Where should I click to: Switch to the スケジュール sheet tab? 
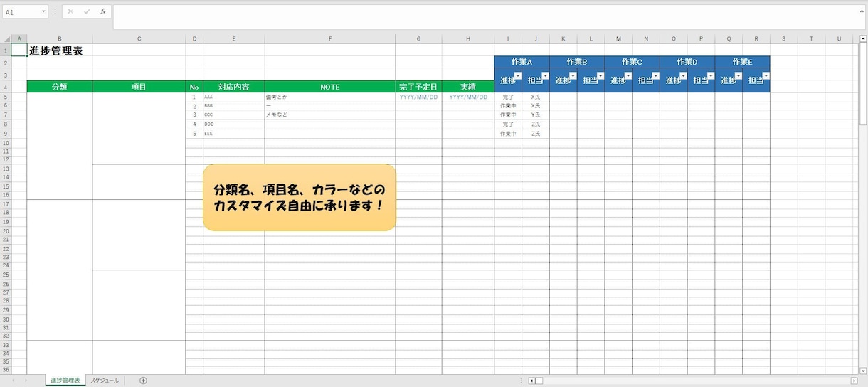point(105,381)
